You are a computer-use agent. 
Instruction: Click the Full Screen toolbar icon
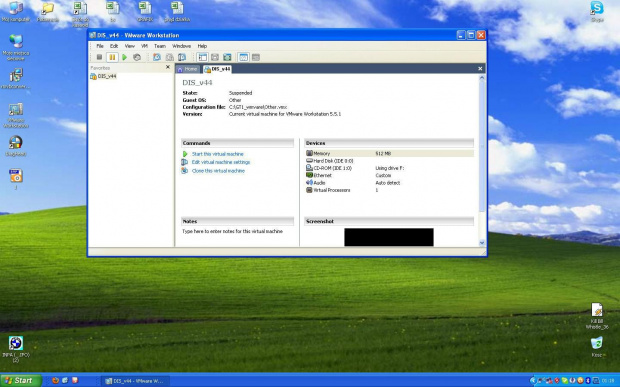point(227,57)
